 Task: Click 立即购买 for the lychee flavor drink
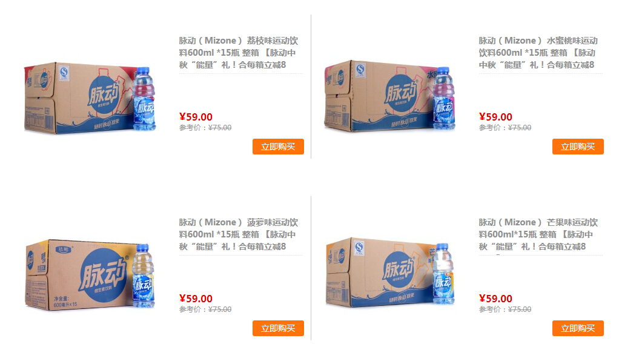pos(279,147)
